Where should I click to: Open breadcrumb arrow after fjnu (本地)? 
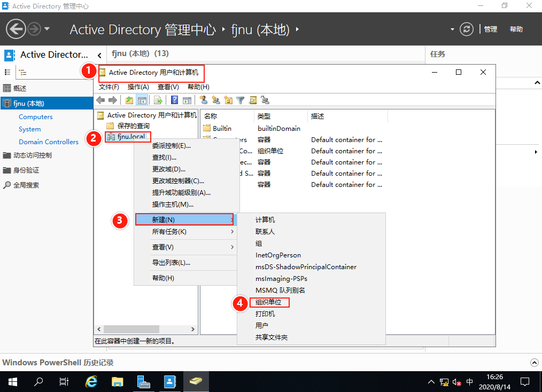[x=297, y=29]
